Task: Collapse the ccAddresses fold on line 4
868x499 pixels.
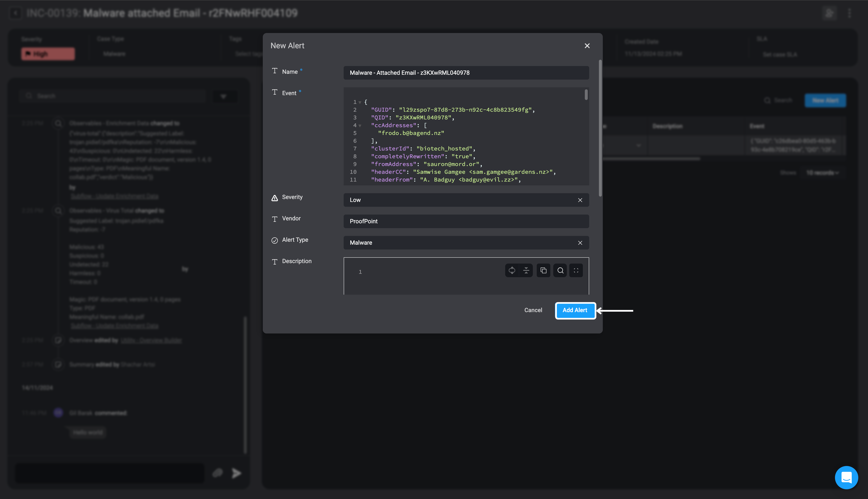Action: coord(360,125)
